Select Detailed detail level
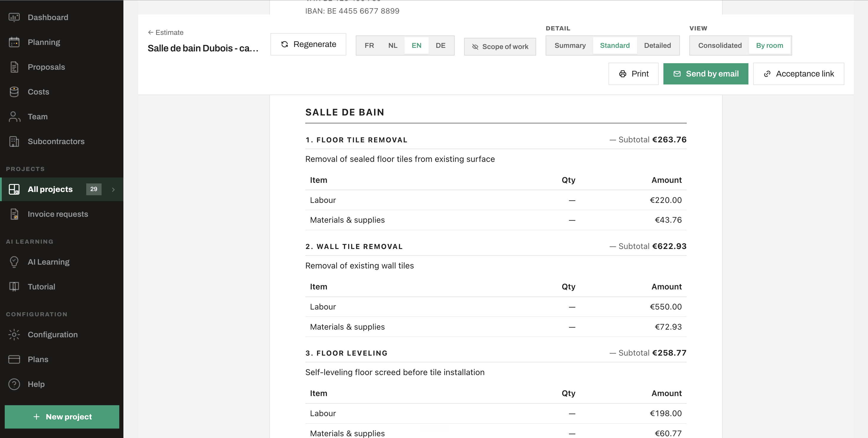 pos(657,45)
